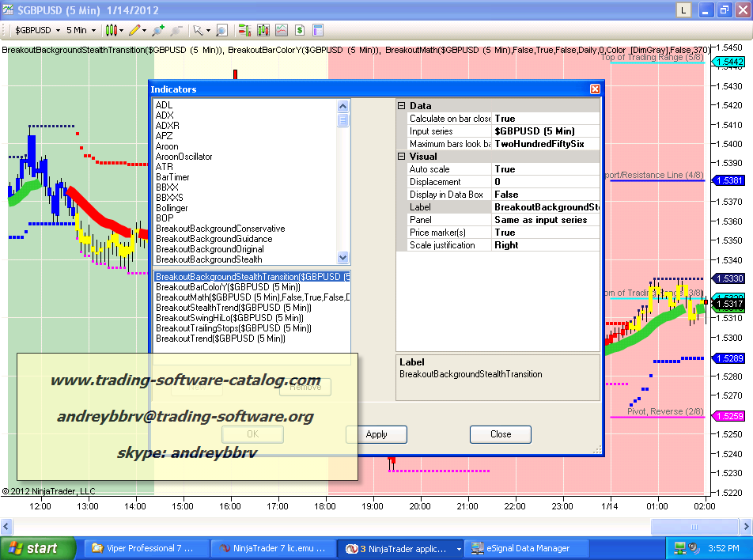Open the chart style candlestick dropdown

[115, 30]
